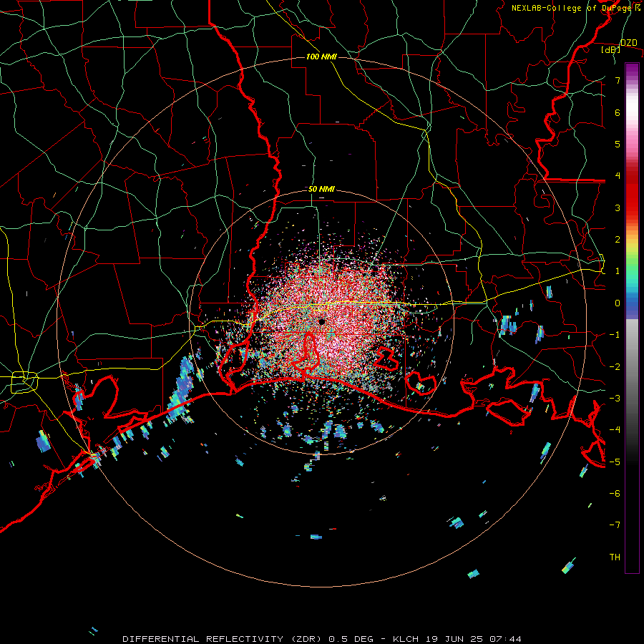Click the "50 NMI" range ring label
This screenshot has height=644, width=644.
click(321, 189)
